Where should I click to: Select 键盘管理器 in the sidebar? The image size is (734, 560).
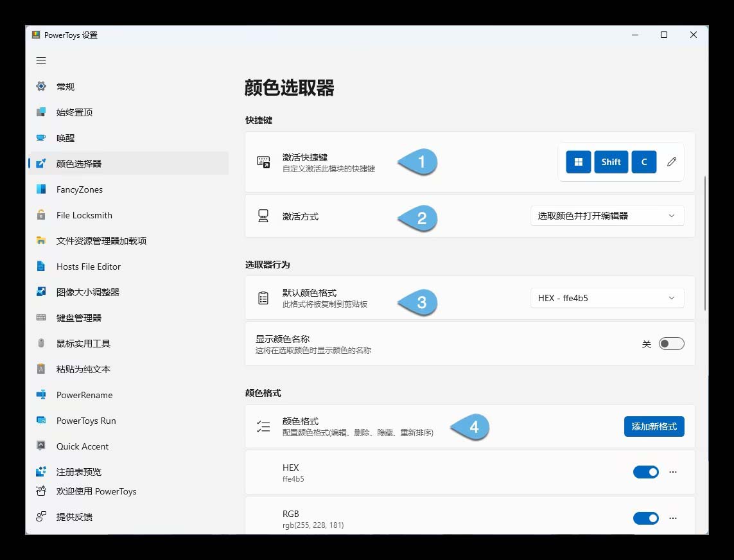[128, 317]
